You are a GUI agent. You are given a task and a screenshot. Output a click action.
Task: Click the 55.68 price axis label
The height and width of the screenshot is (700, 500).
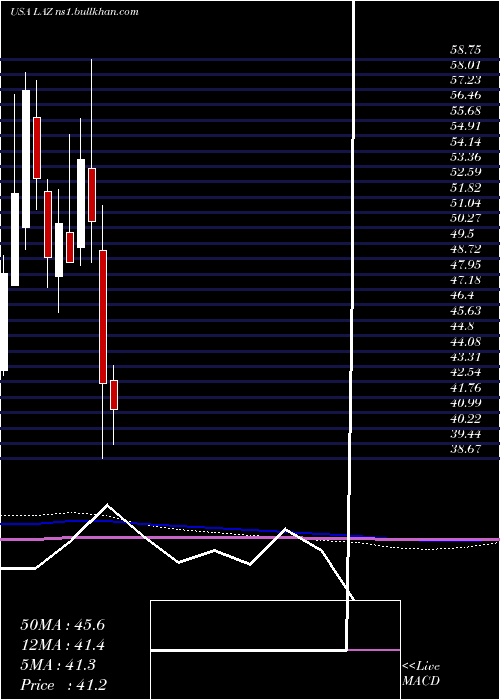(465, 111)
